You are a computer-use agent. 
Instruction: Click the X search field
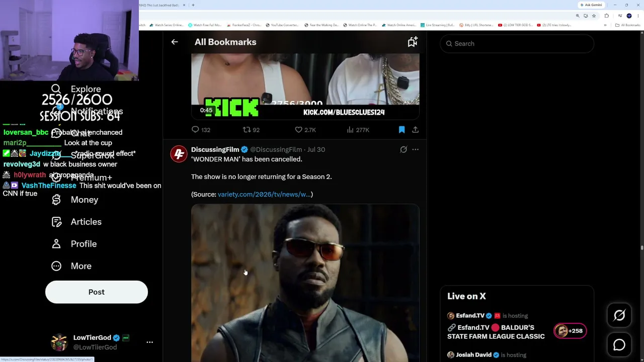click(517, 44)
